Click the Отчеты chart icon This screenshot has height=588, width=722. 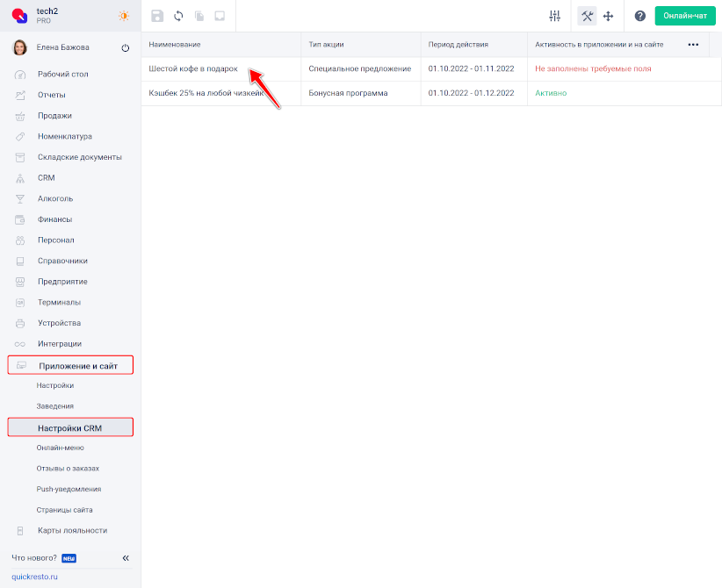pyautogui.click(x=20, y=96)
